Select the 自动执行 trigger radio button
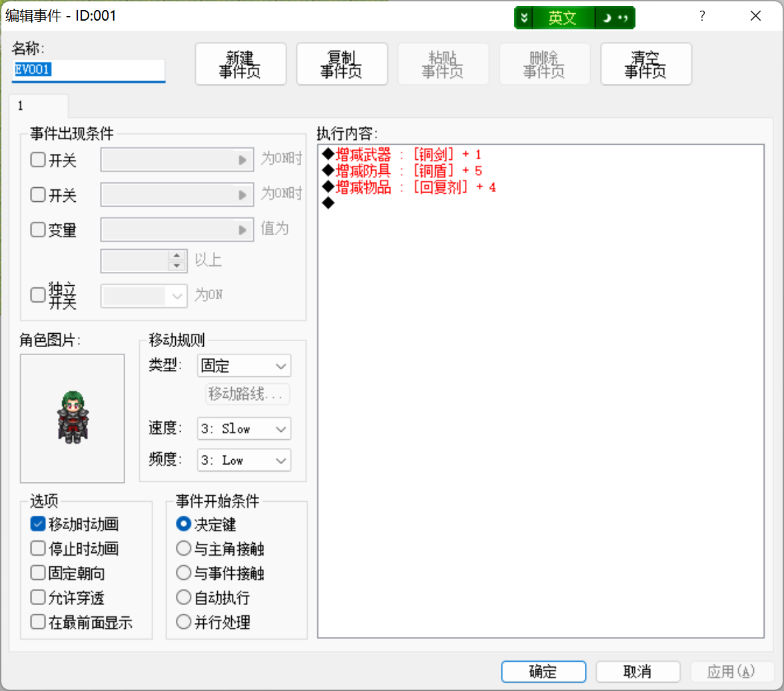This screenshot has width=784, height=691. point(183,598)
